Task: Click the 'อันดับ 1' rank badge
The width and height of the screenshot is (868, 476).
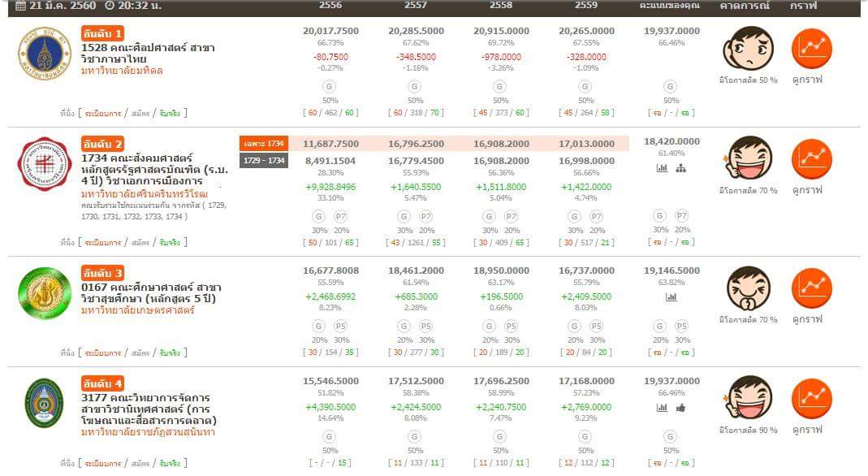Action: tap(102, 34)
